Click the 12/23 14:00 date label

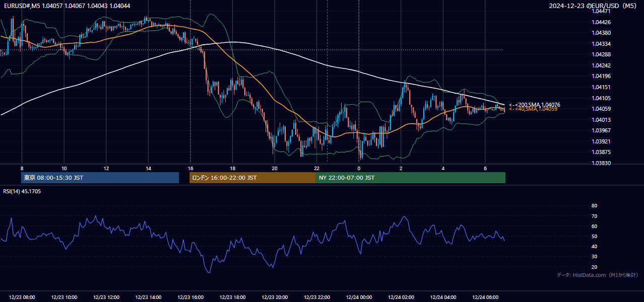coord(148,297)
